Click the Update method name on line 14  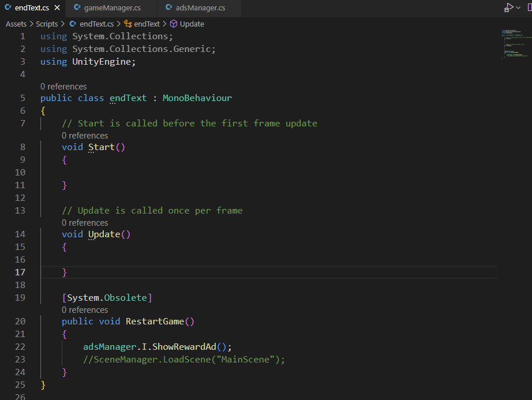coord(104,234)
